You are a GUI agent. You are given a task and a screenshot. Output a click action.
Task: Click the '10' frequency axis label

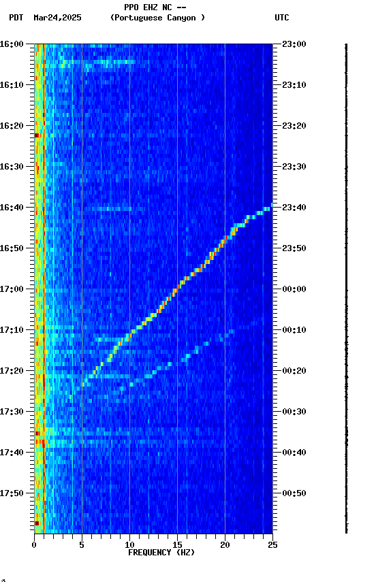(x=129, y=545)
